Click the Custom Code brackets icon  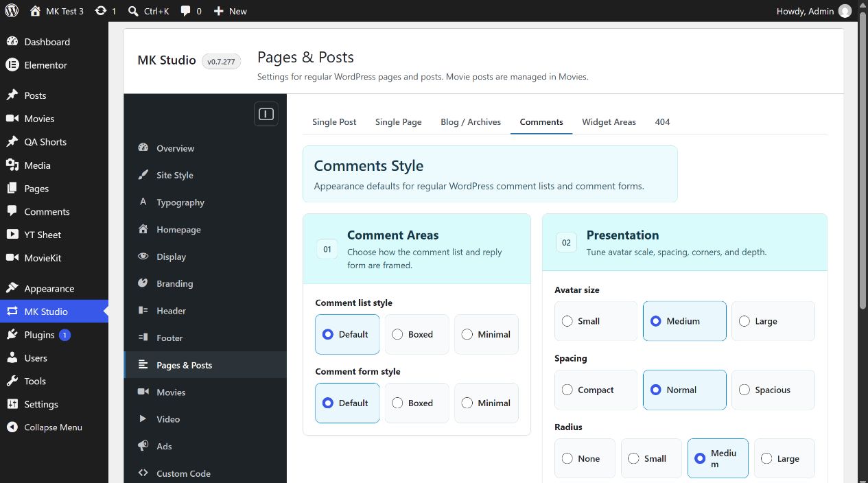143,473
